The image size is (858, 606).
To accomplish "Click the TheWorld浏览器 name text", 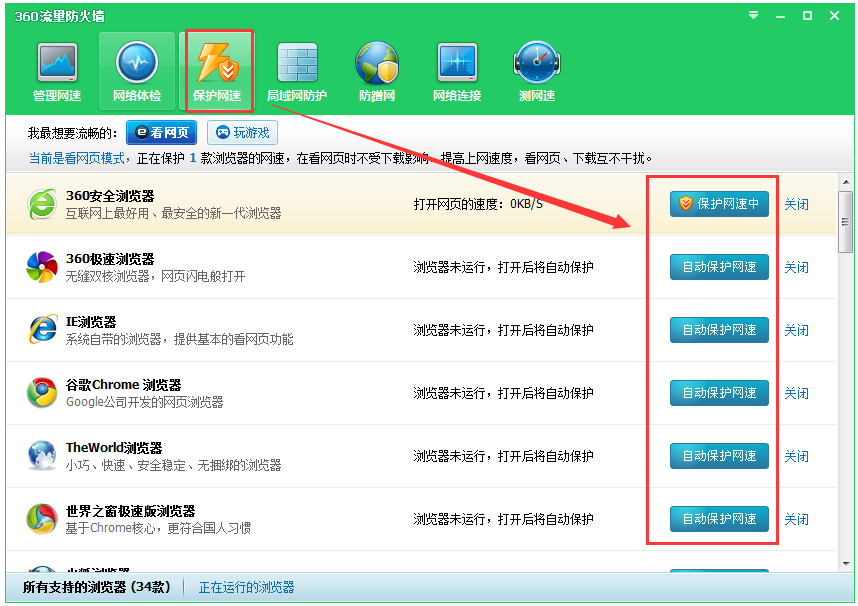I will tap(114, 448).
